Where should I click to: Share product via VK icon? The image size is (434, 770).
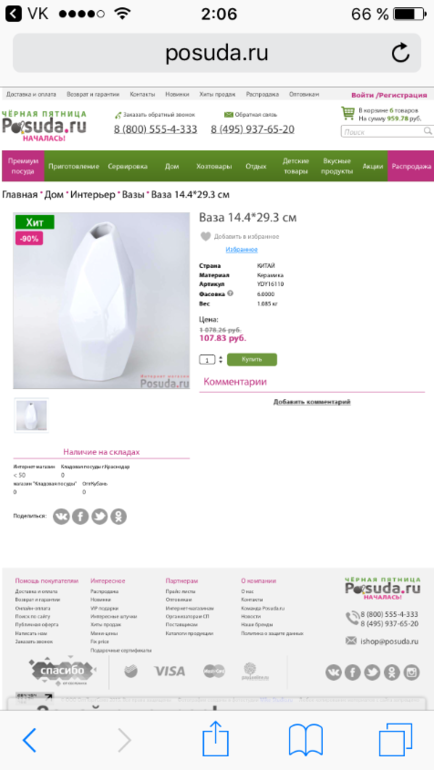tap(61, 516)
